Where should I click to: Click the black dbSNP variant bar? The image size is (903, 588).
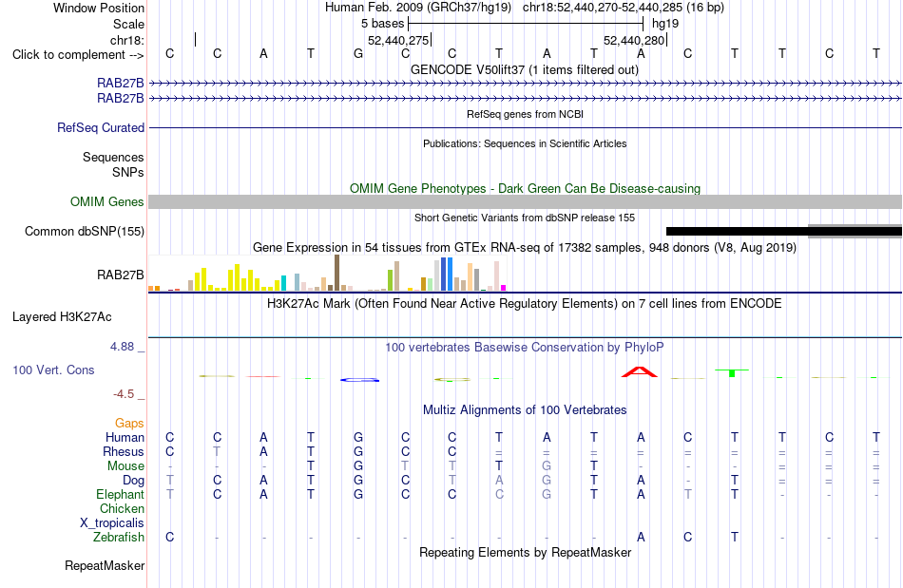[x=784, y=231]
